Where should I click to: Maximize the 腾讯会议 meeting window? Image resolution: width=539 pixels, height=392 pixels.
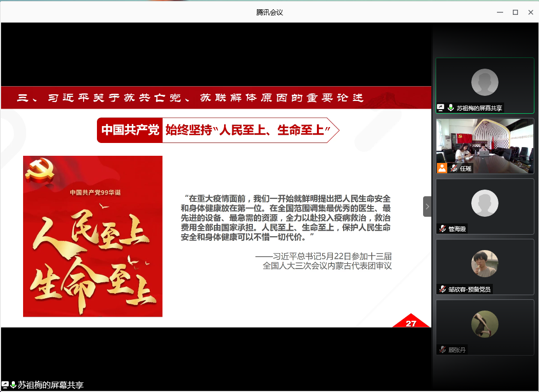(x=515, y=12)
